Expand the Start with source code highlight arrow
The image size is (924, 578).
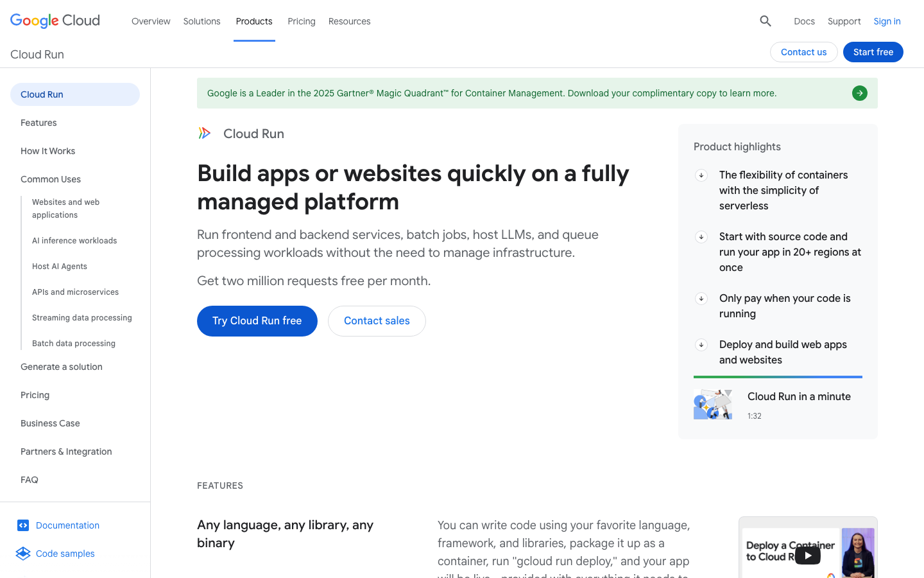point(701,237)
